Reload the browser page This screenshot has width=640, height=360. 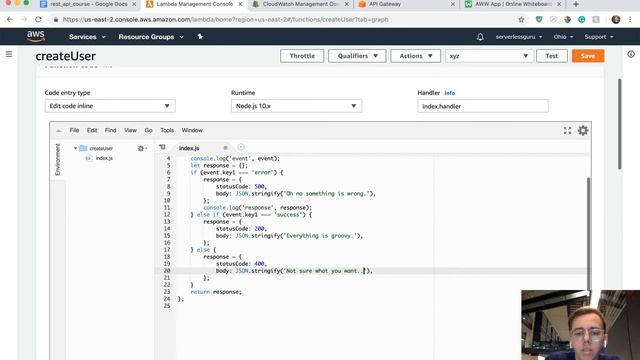38,19
